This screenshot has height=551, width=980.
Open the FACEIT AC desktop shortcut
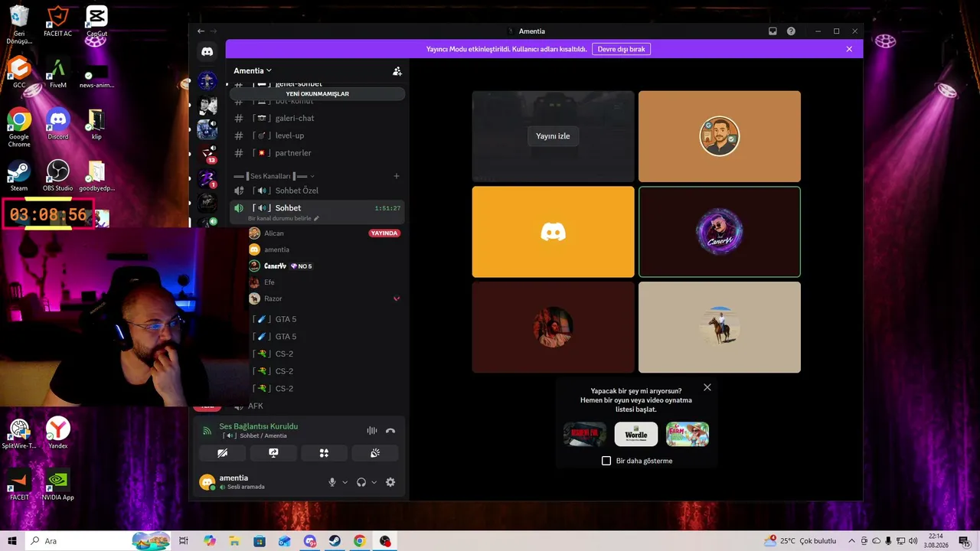coord(57,22)
